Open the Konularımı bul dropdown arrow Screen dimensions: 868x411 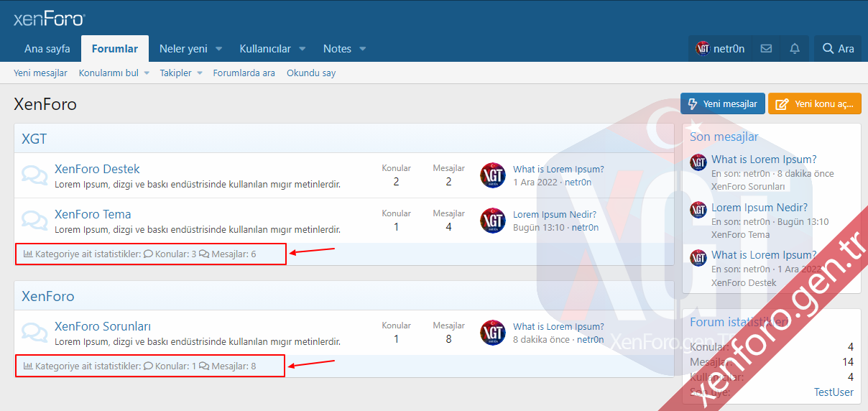[147, 73]
